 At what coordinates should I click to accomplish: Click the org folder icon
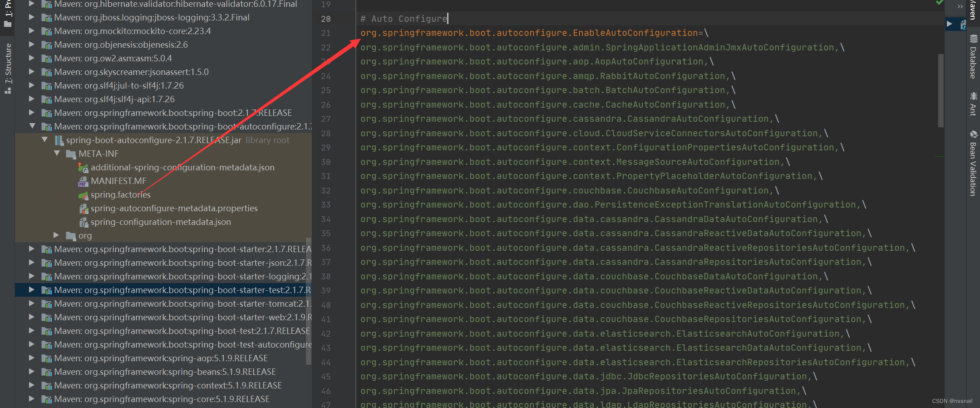[71, 236]
